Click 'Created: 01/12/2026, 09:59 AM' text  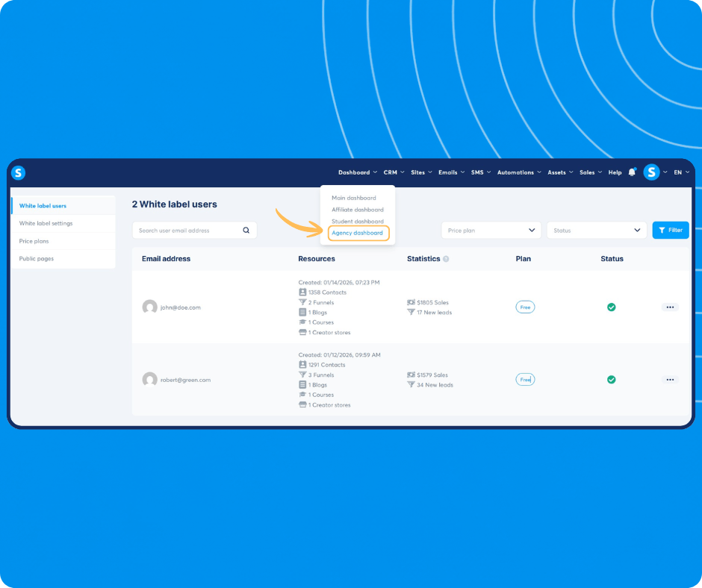pos(339,355)
